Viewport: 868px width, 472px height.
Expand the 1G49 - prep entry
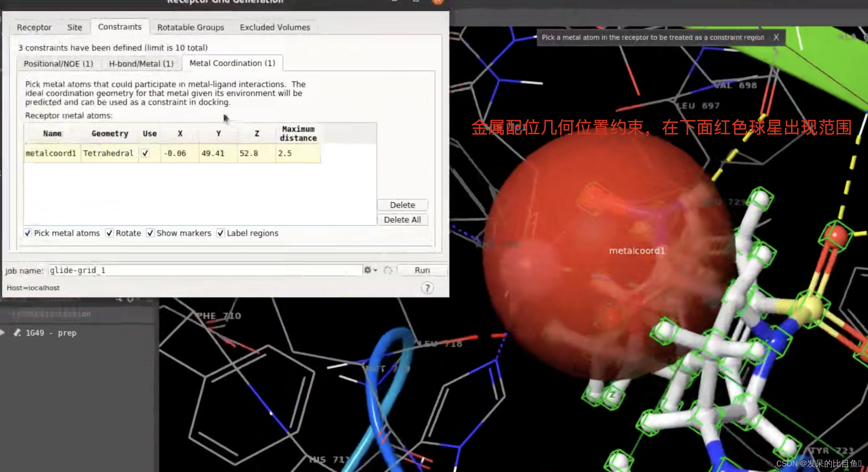click(x=3, y=333)
